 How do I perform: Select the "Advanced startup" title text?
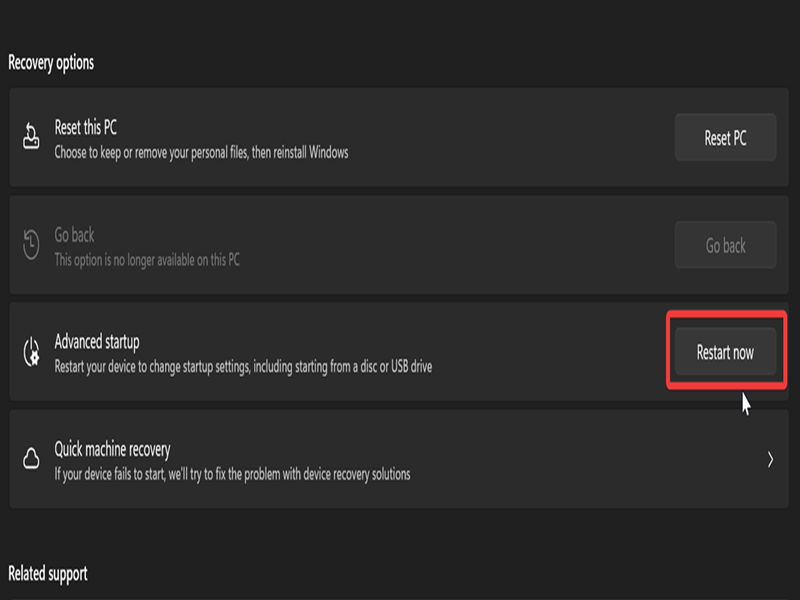97,343
